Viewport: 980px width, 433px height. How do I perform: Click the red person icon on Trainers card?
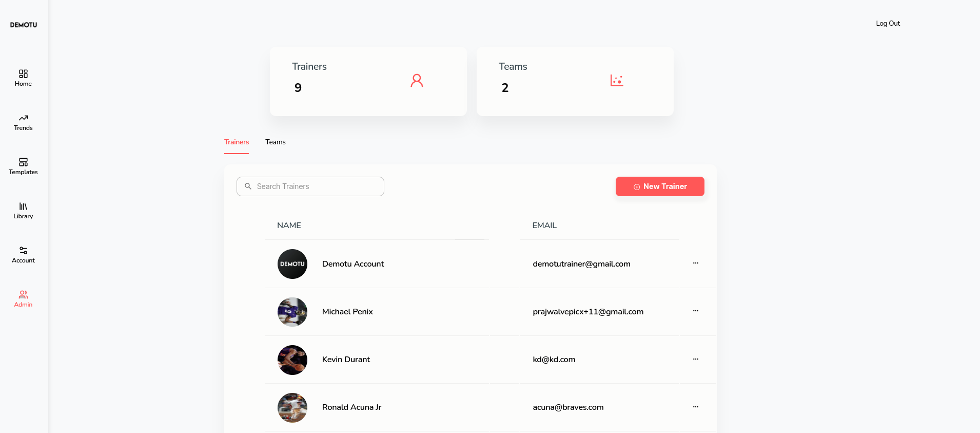(417, 81)
